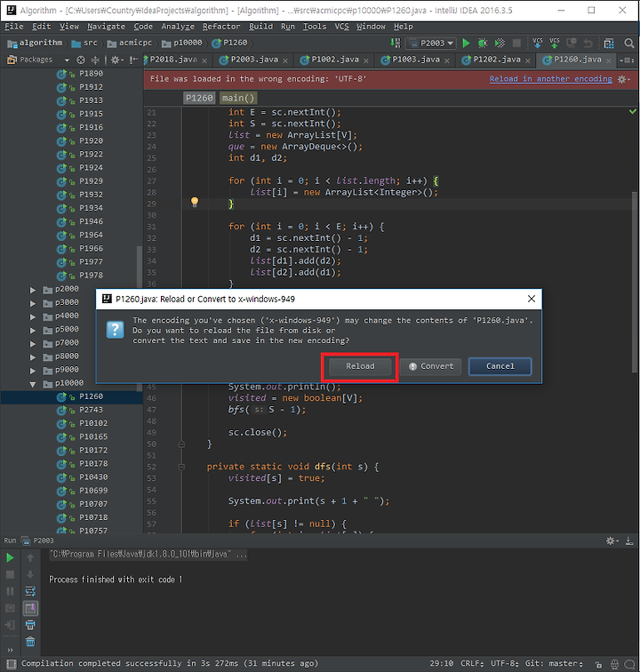Collapse the p10000 package folder
Viewport: 640px width, 672px height.
pos(33,384)
